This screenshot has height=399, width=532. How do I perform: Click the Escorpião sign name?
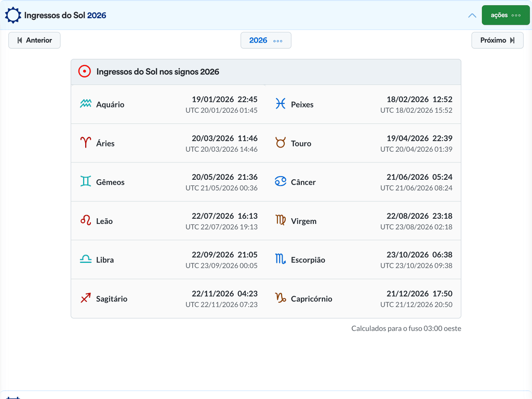[308, 260]
